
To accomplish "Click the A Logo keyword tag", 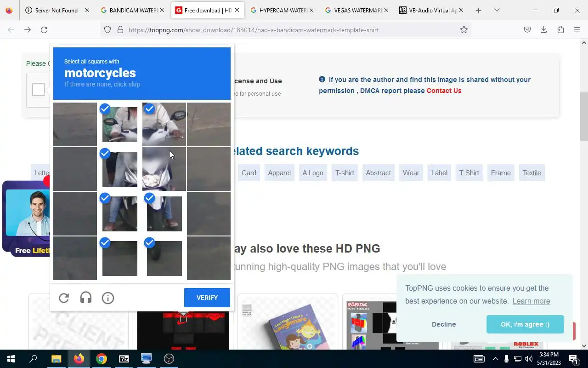I will pos(313,173).
